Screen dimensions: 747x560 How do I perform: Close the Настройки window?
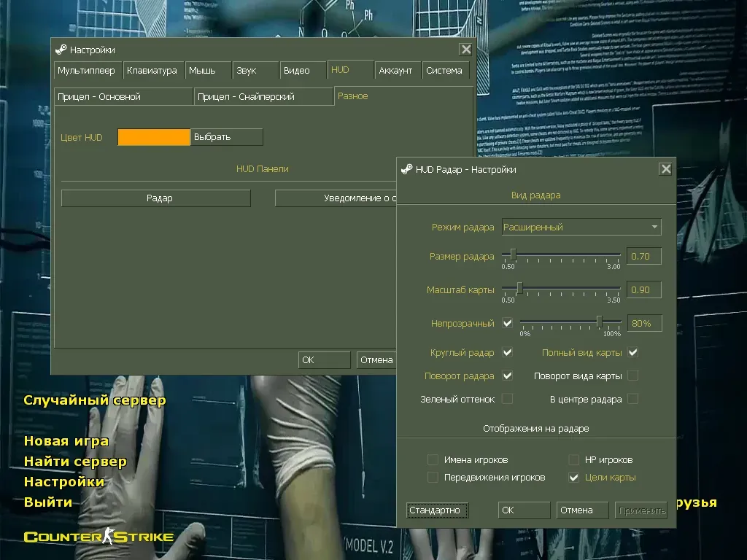pyautogui.click(x=465, y=49)
